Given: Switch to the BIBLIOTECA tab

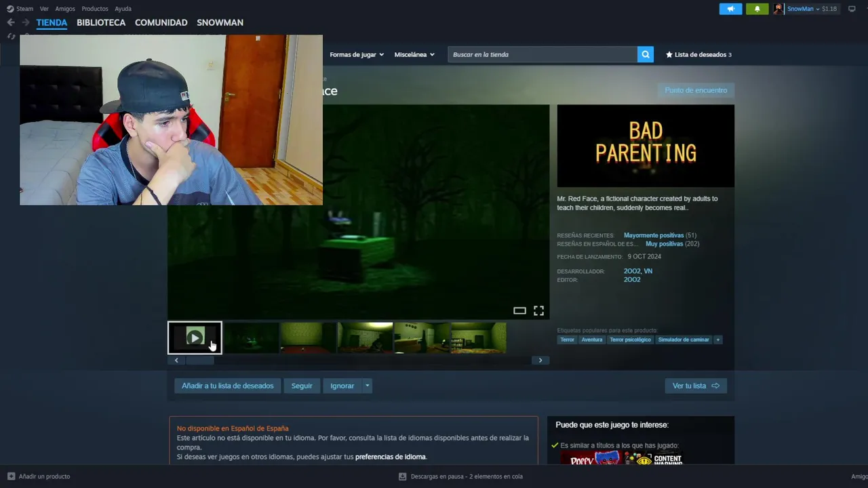Looking at the screenshot, I should coord(101,22).
